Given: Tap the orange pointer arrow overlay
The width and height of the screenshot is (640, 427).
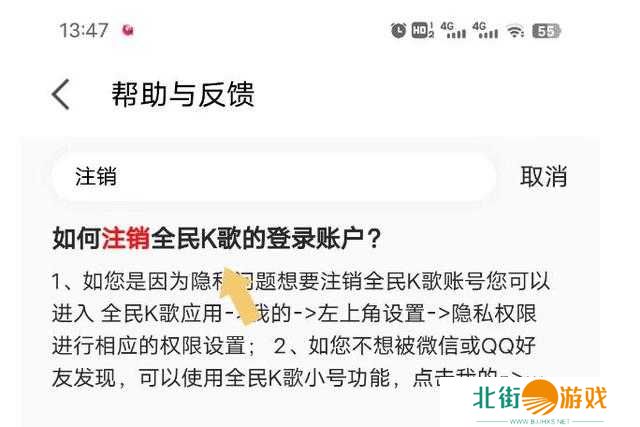Looking at the screenshot, I should coord(238,295).
